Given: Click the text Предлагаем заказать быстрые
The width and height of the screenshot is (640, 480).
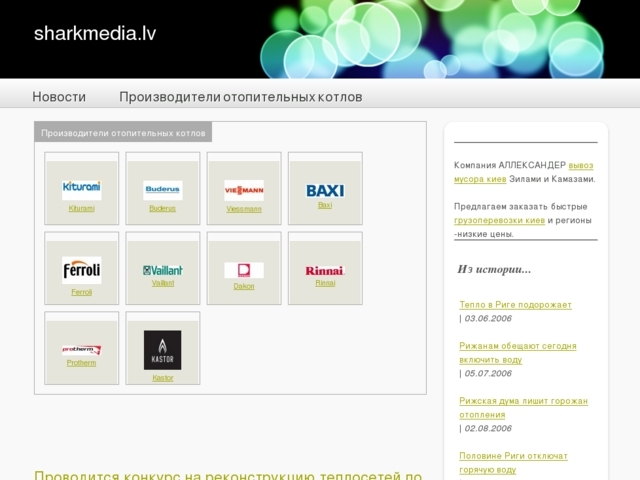Looking at the screenshot, I should pyautogui.click(x=521, y=207).
